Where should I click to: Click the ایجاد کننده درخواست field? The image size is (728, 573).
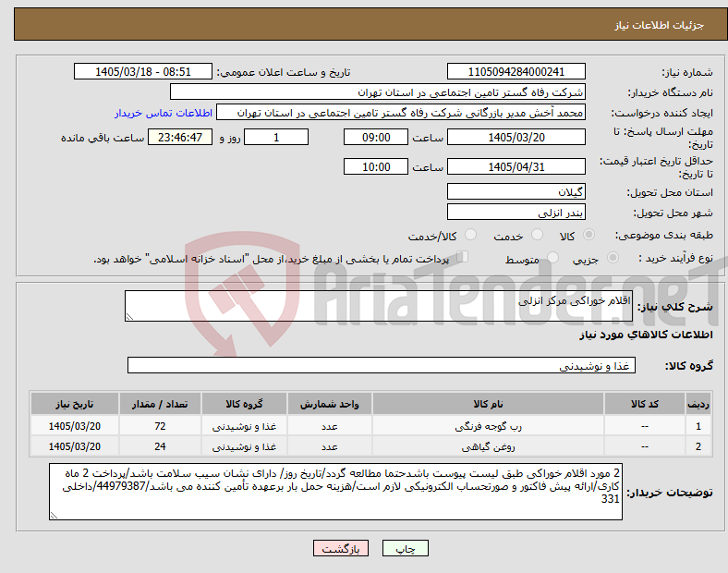coord(401,113)
